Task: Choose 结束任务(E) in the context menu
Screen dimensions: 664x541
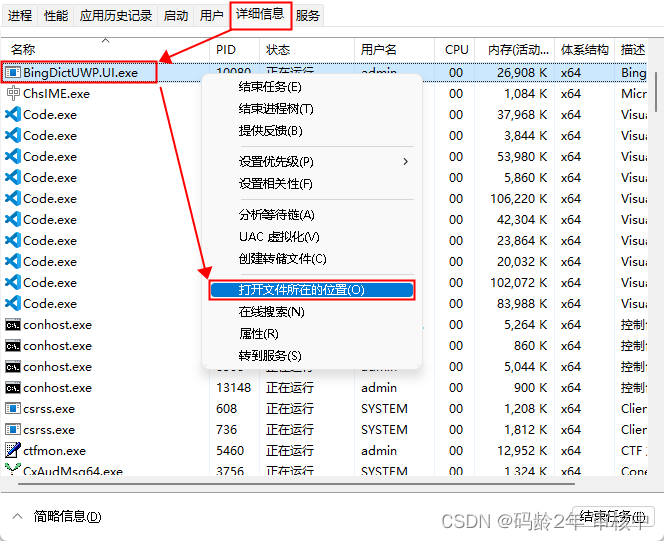Action: pos(270,87)
